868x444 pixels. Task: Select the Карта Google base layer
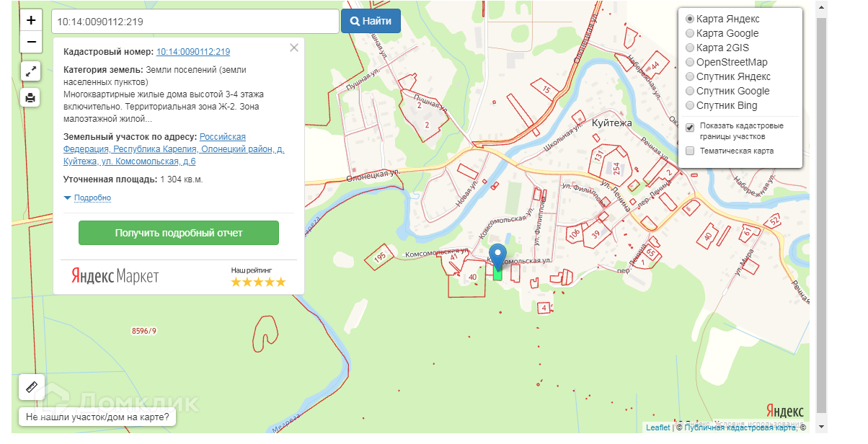pyautogui.click(x=690, y=33)
